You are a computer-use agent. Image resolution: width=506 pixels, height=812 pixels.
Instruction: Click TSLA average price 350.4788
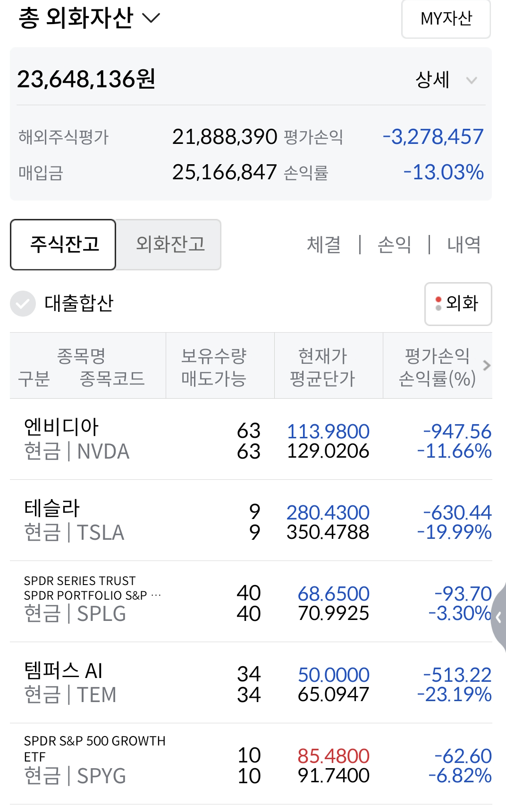click(328, 532)
